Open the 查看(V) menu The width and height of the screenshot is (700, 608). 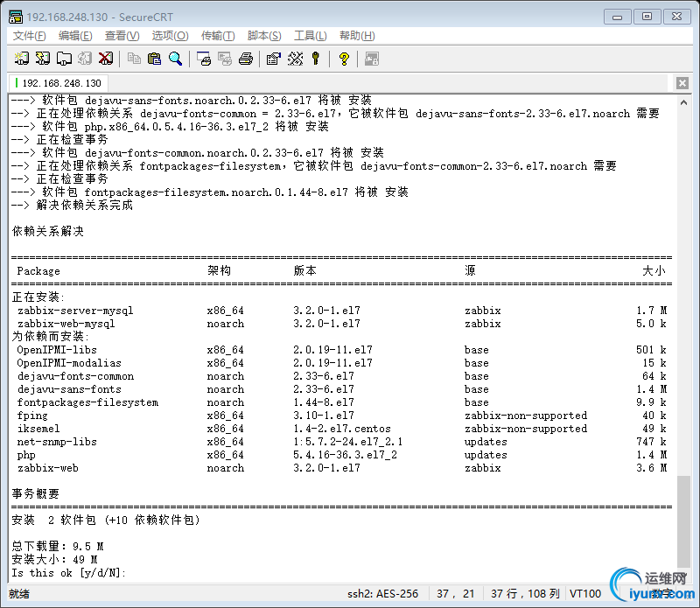(122, 36)
